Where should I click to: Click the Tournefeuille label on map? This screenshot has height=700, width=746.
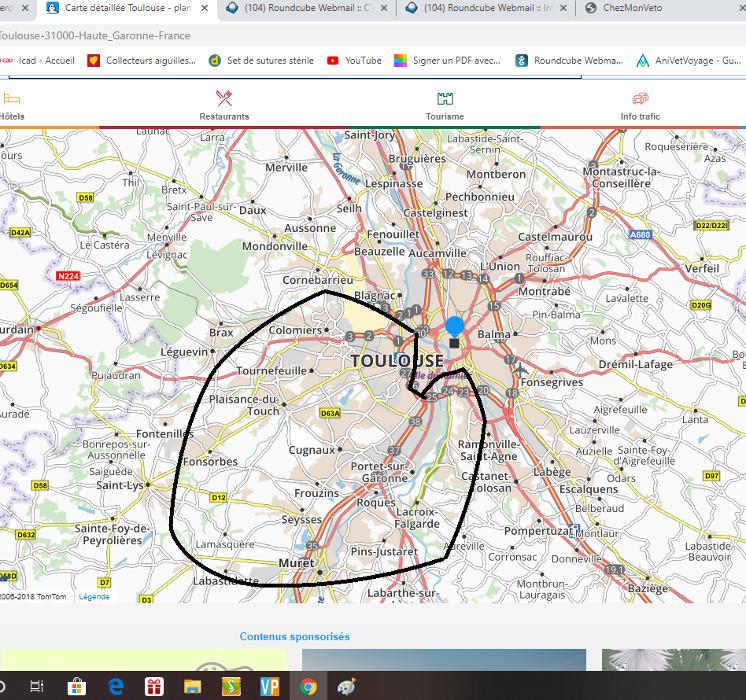point(272,370)
